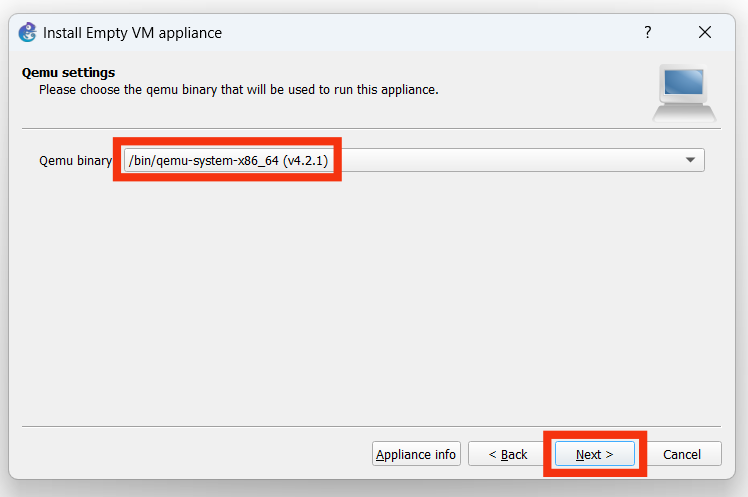
Task: Go back with the < Back button
Action: (x=508, y=454)
